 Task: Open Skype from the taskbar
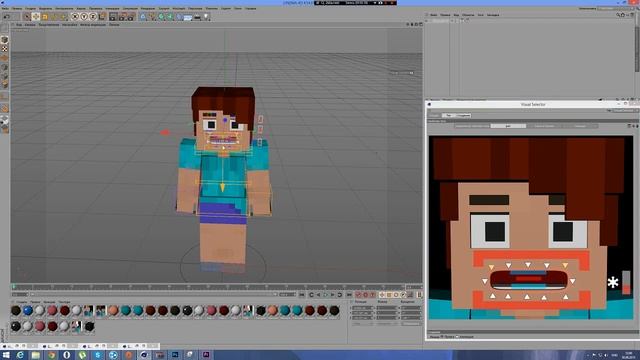[x=98, y=355]
